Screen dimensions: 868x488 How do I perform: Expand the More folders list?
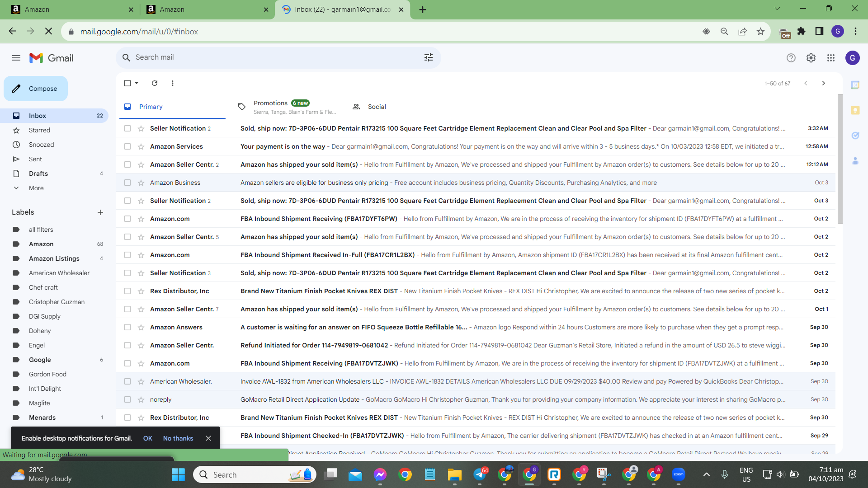[x=54, y=188]
